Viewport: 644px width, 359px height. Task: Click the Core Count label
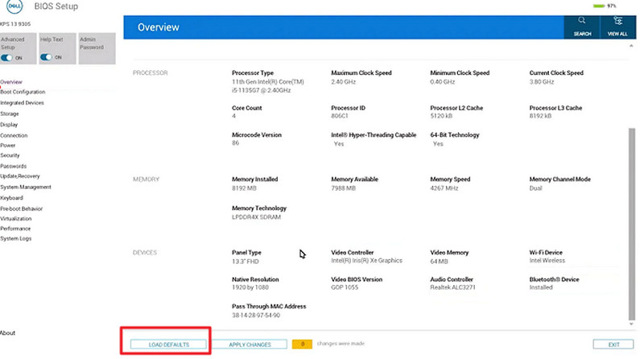[x=247, y=108]
